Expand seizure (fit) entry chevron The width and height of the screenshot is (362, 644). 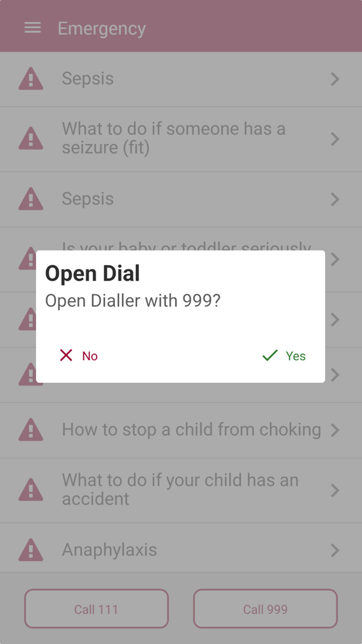pyautogui.click(x=335, y=139)
